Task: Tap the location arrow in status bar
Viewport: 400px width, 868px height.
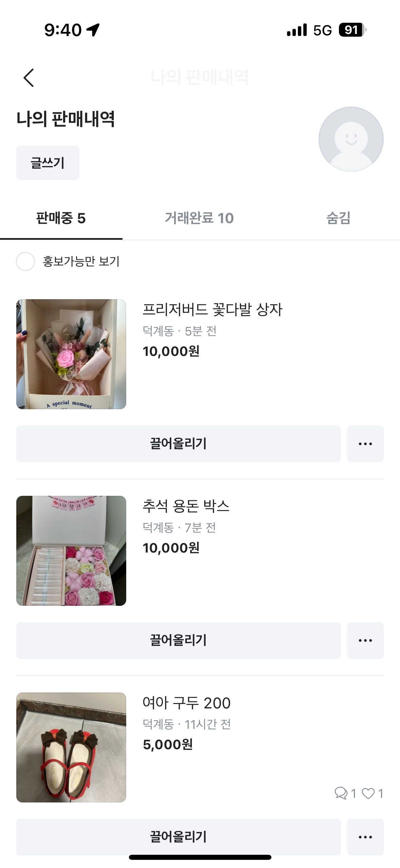Action: pos(93,30)
